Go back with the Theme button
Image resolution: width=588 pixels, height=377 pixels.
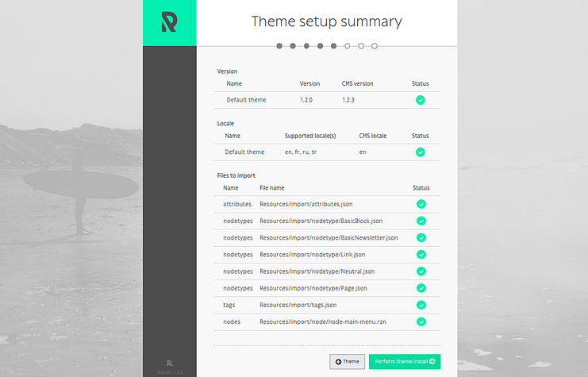(348, 362)
